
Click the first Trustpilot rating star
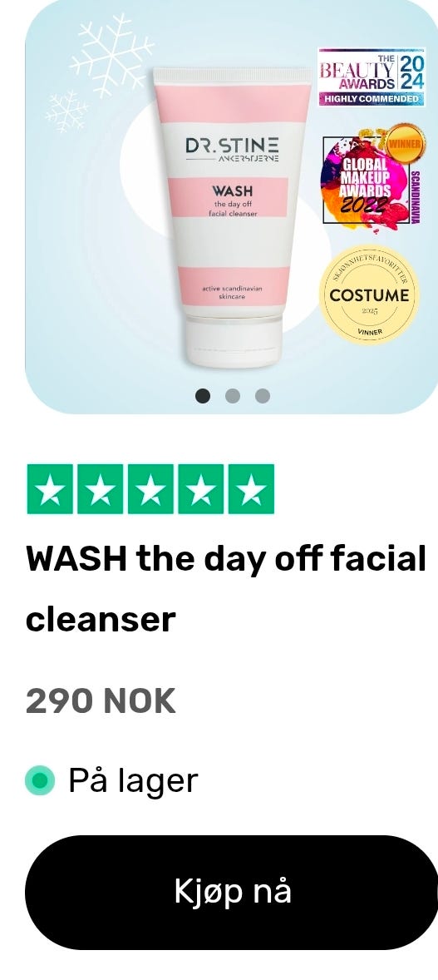(50, 488)
